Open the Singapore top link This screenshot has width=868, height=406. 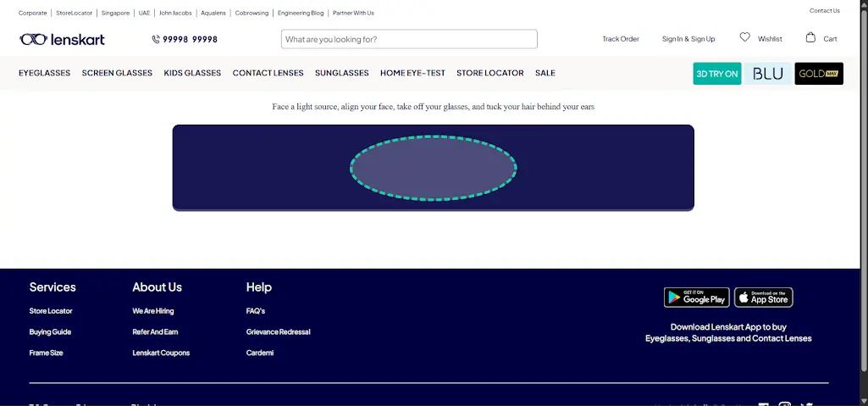115,13
